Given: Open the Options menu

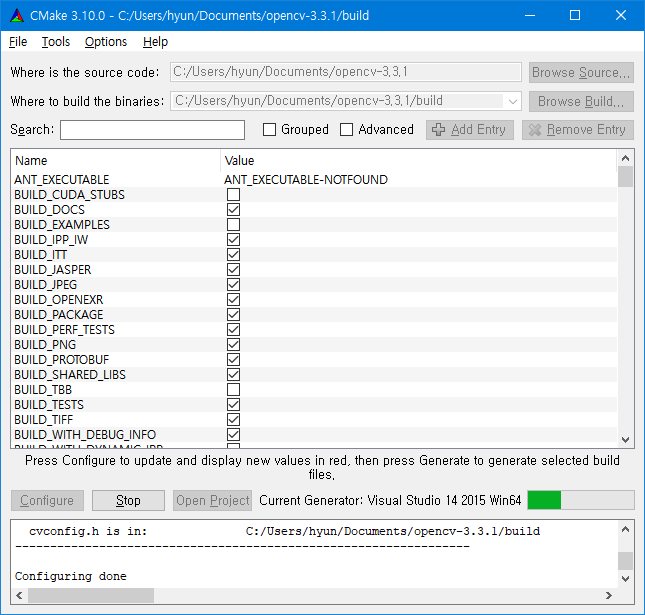Looking at the screenshot, I should tap(106, 42).
